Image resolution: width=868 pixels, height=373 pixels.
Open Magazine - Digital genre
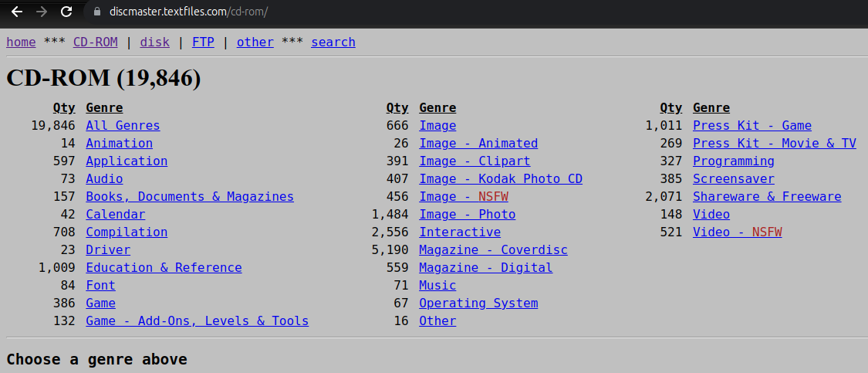[485, 268]
